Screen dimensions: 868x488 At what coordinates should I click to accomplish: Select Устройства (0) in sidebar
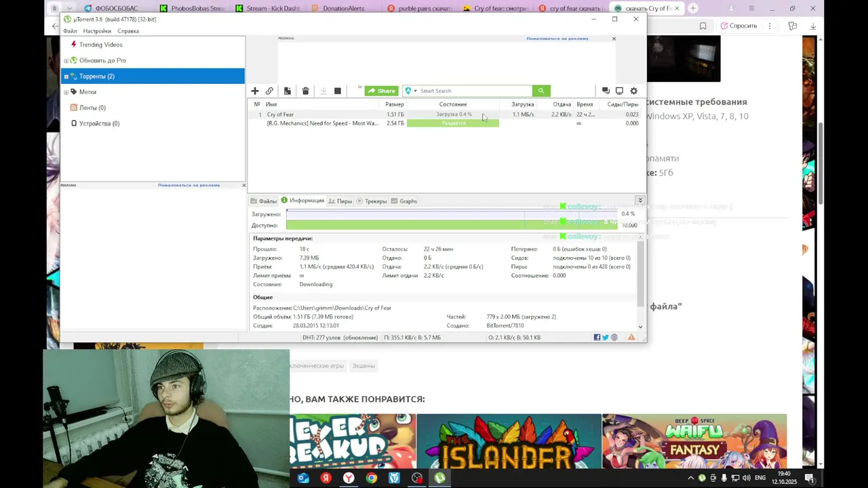[x=99, y=123]
